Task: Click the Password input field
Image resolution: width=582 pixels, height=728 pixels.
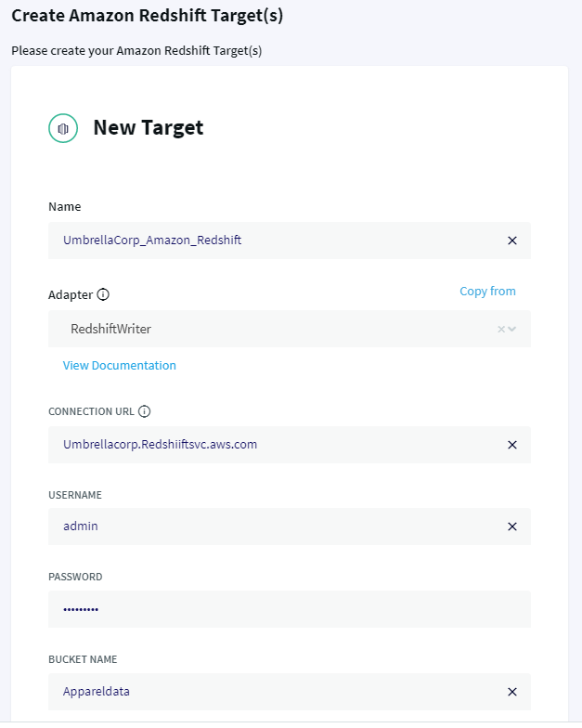Action: coord(290,609)
